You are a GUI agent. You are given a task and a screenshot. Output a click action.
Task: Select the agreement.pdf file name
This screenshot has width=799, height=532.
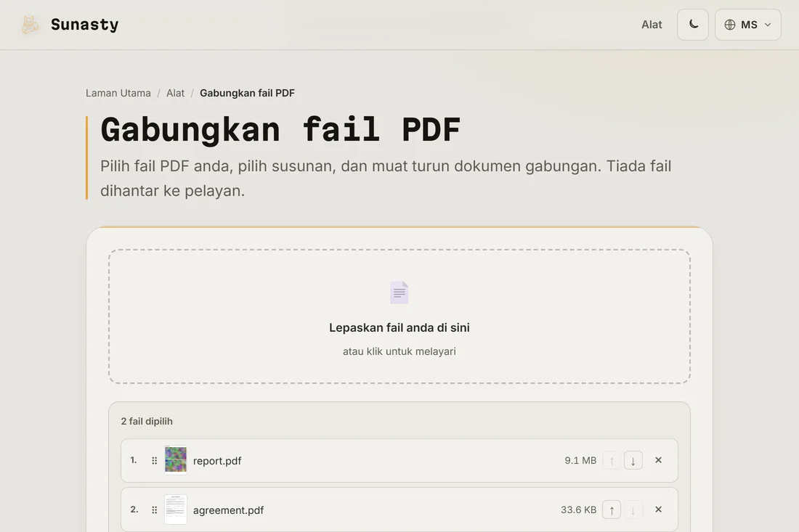pyautogui.click(x=228, y=510)
